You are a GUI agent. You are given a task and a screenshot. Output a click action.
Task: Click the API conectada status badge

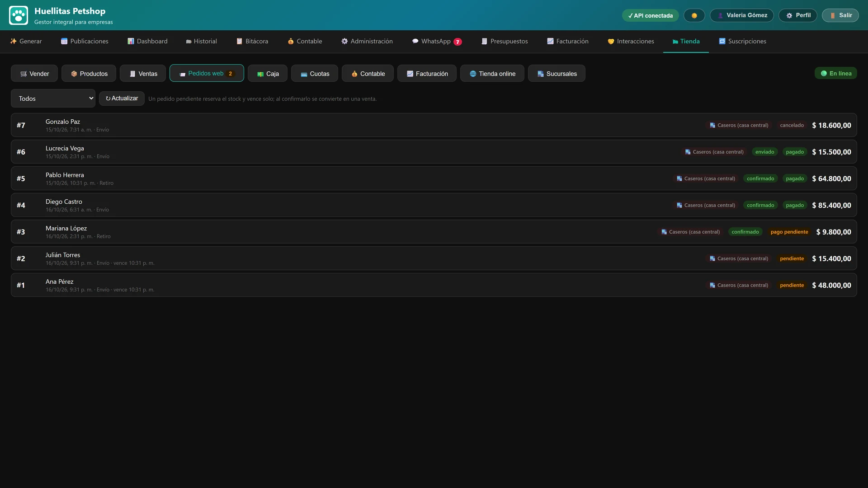[x=650, y=15]
